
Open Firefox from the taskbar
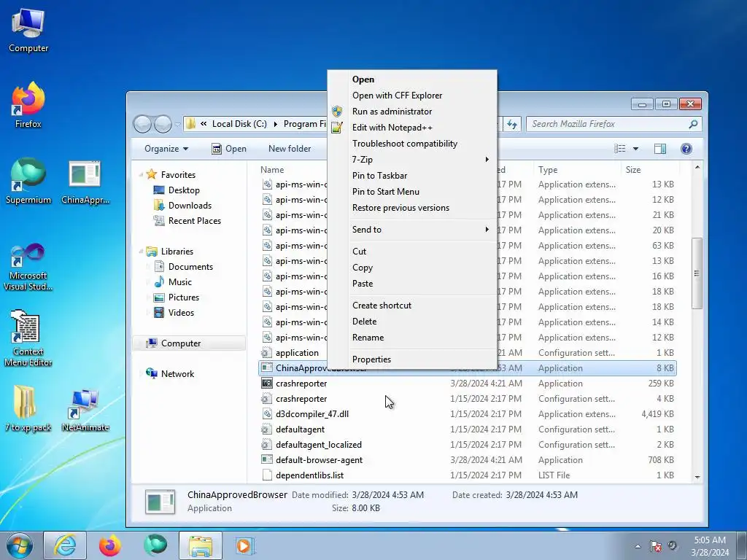click(109, 545)
